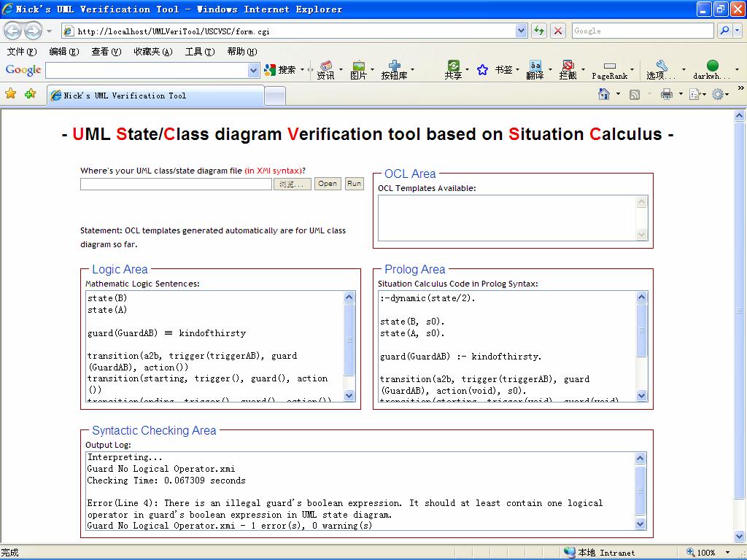Image resolution: width=747 pixels, height=560 pixels.
Task: Click the 书签 bookmarks star icon
Action: 483,70
